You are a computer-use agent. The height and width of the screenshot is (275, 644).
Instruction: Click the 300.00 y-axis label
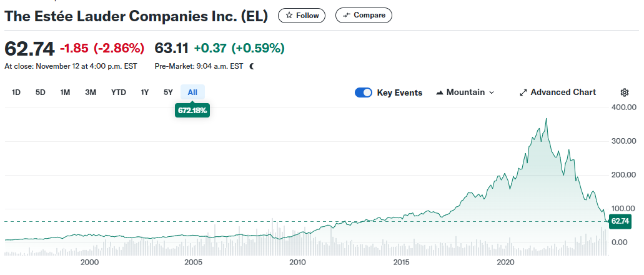[x=624, y=141]
